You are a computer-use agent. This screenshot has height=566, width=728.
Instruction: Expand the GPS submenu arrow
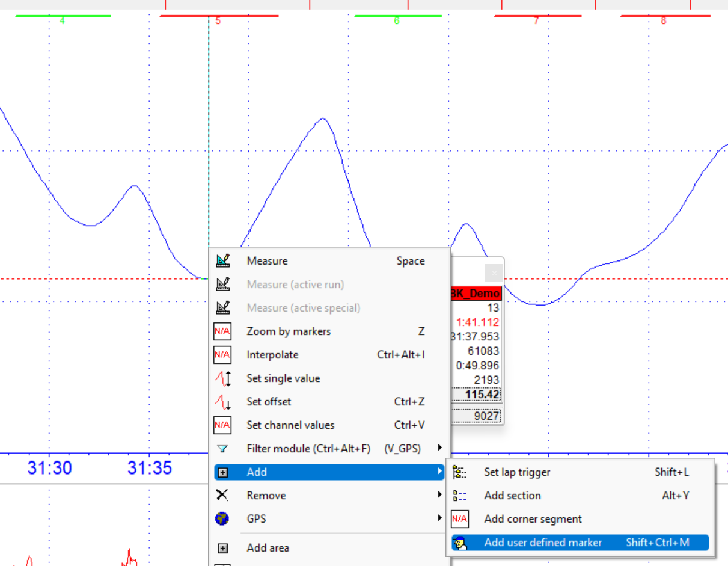440,518
